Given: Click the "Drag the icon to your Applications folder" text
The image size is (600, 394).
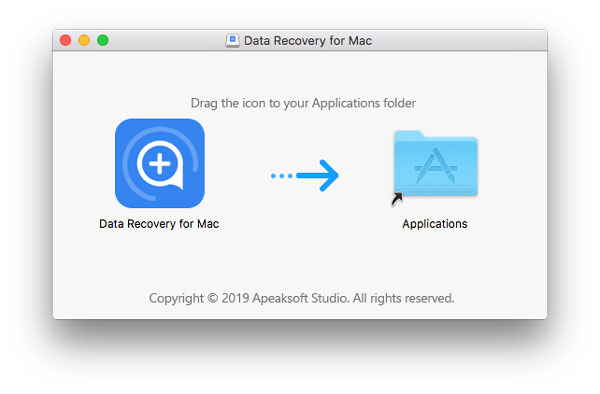Looking at the screenshot, I should pyautogui.click(x=303, y=103).
